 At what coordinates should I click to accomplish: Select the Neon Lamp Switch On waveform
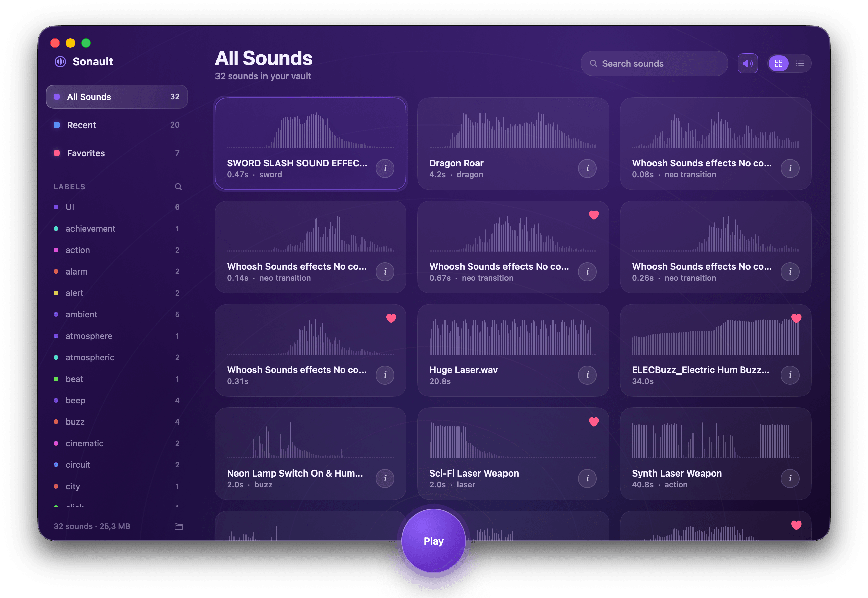tap(310, 440)
